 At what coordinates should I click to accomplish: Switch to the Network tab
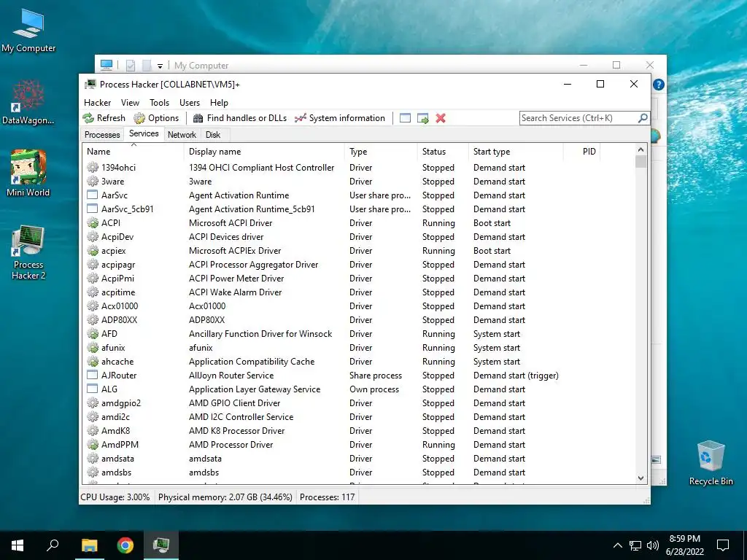point(182,135)
